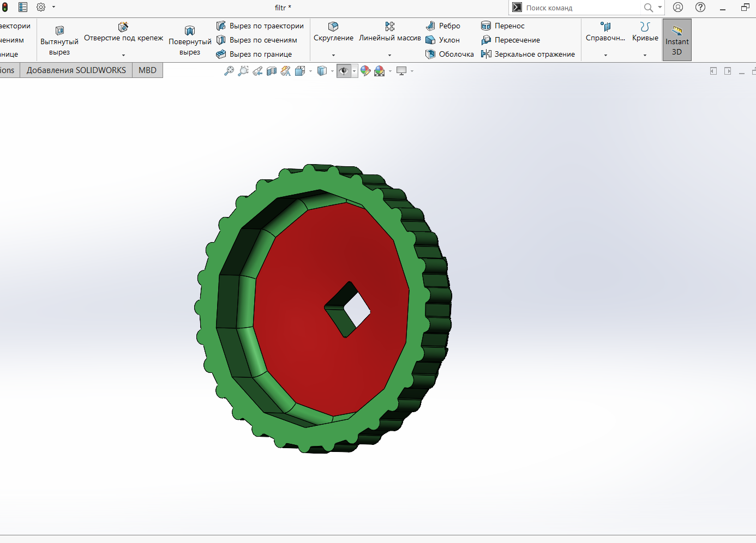
Task: Open the Edit Appearance color ball icon
Action: tap(365, 71)
